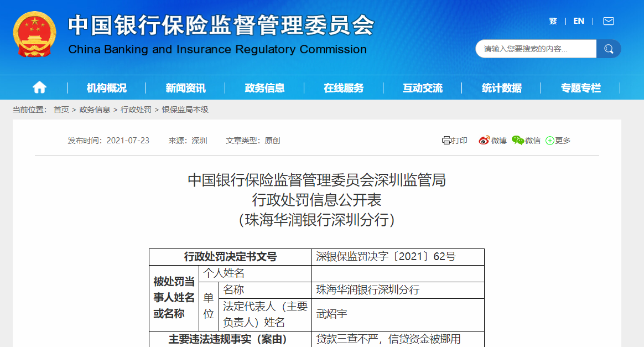Click the green plus more-sharing icon
This screenshot has width=644, height=347.
coord(549,141)
